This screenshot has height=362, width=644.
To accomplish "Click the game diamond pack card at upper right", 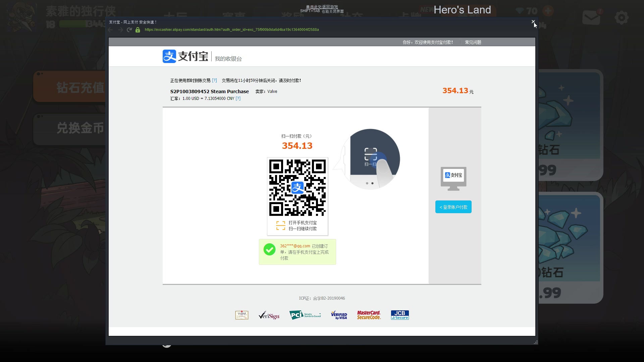I will pos(570,125).
